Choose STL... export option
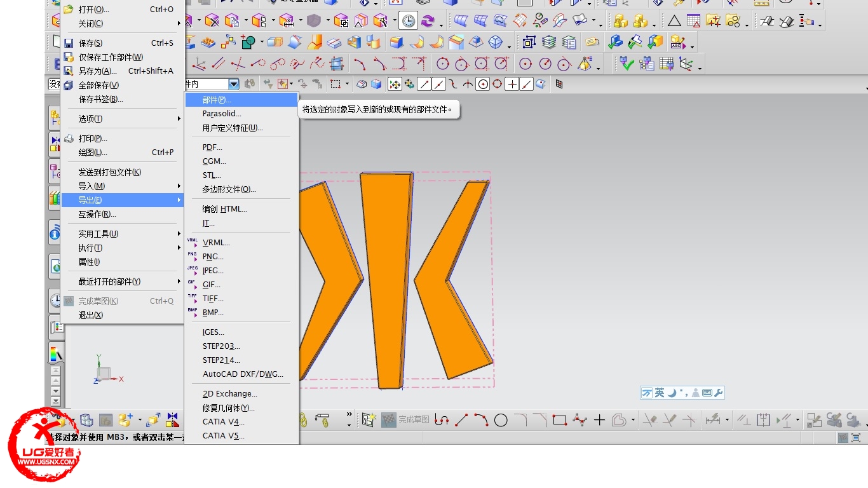 241,175
